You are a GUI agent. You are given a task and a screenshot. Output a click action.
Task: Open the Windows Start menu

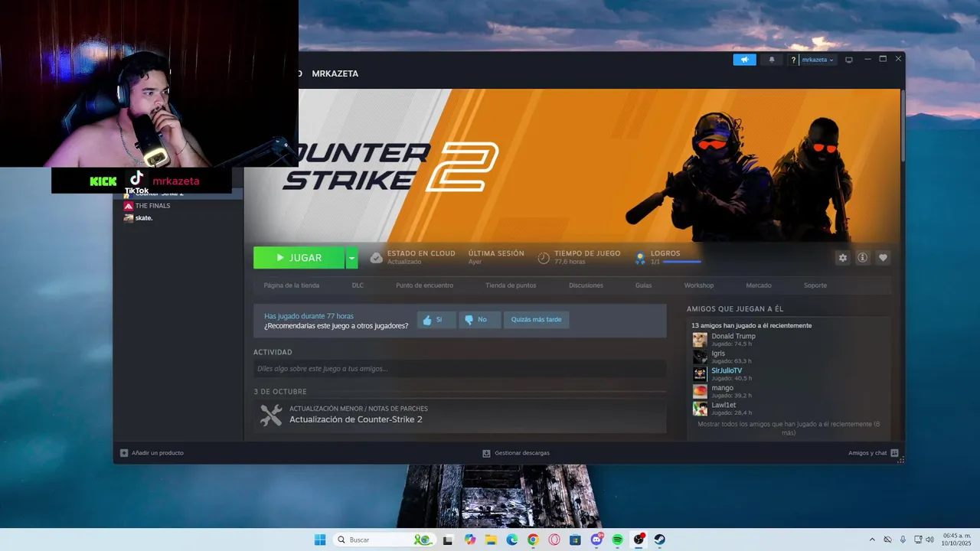(320, 540)
